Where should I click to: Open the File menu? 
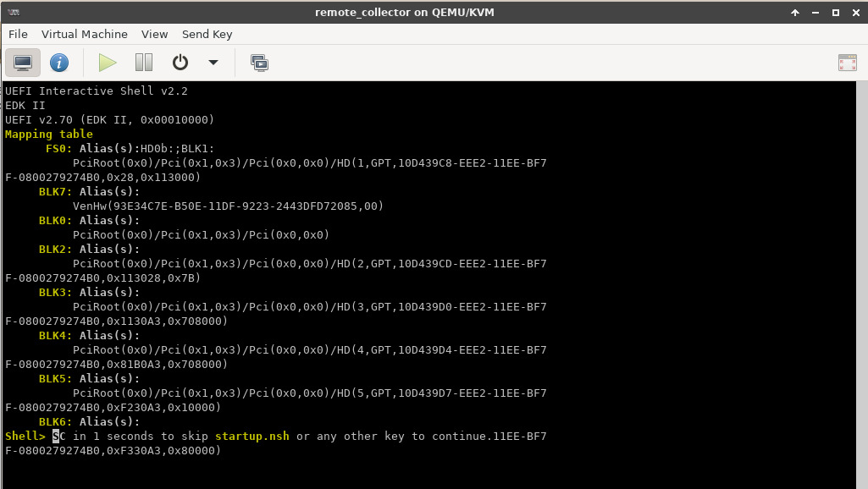18,35
